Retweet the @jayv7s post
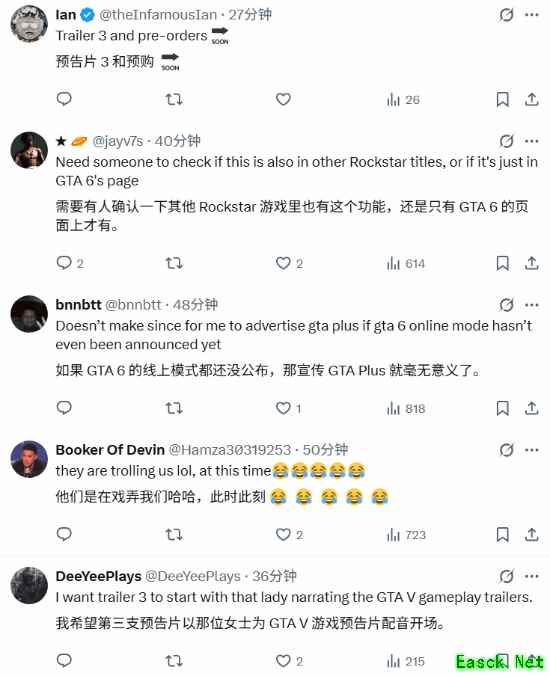 coord(174,263)
